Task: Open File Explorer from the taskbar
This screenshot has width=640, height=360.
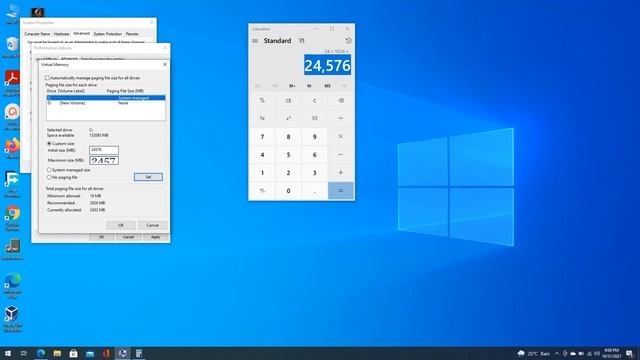Action: [x=57, y=353]
